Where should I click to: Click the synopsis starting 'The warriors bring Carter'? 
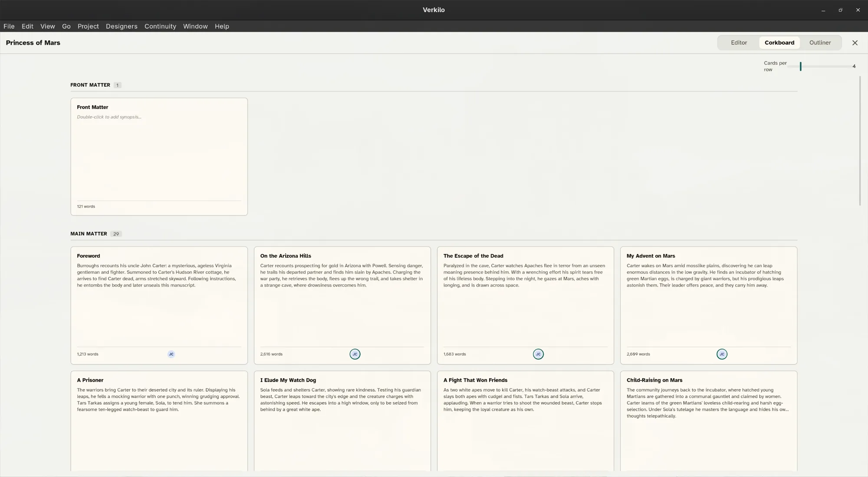(158, 400)
